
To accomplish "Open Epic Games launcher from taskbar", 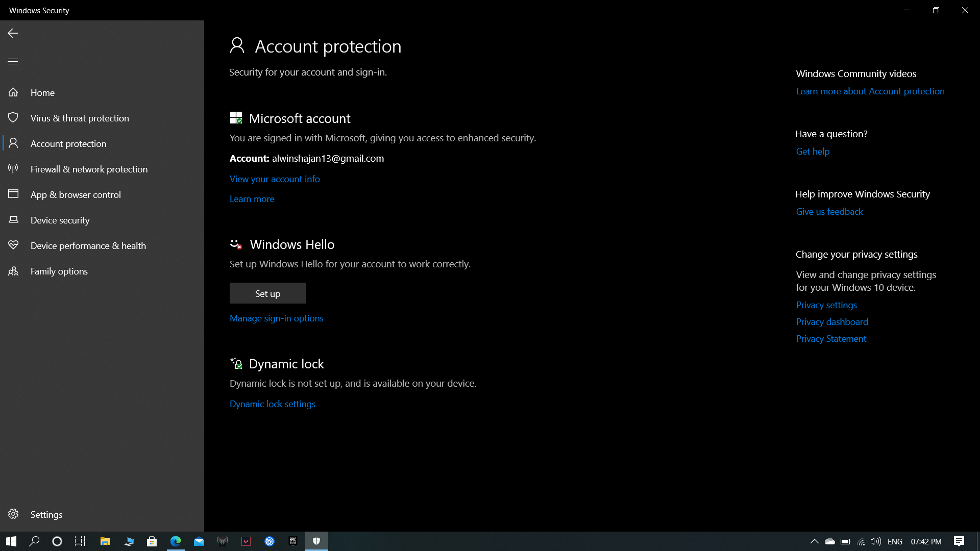I will click(x=293, y=541).
